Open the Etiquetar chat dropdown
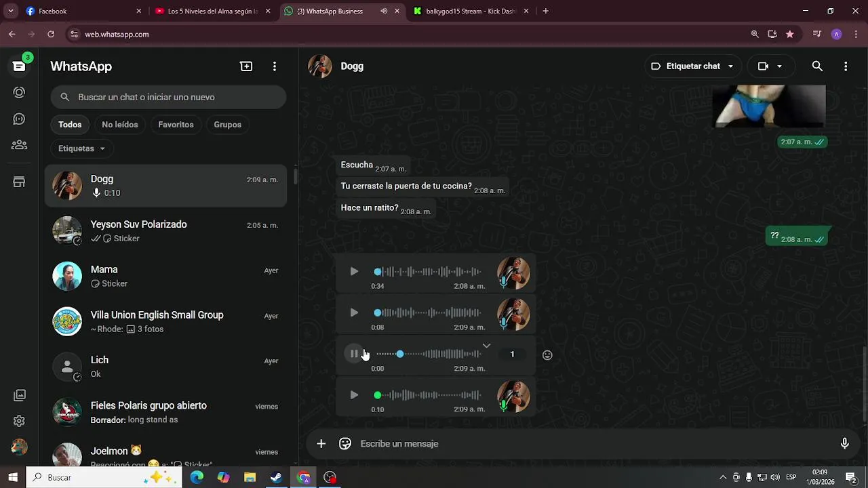Screen dimensions: 868x488 point(692,66)
